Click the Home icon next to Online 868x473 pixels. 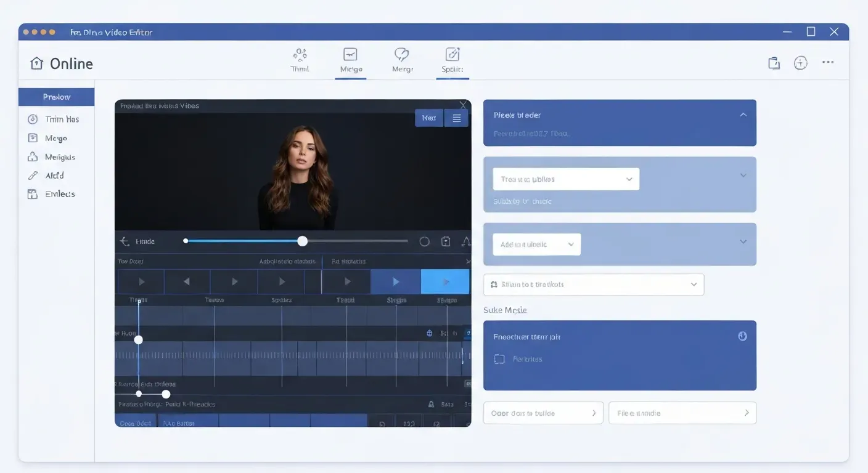36,63
